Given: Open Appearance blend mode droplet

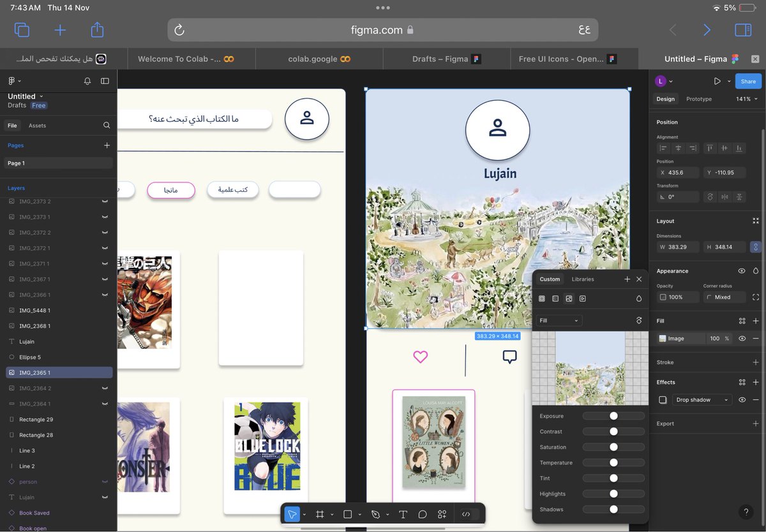Looking at the screenshot, I should coord(756,271).
